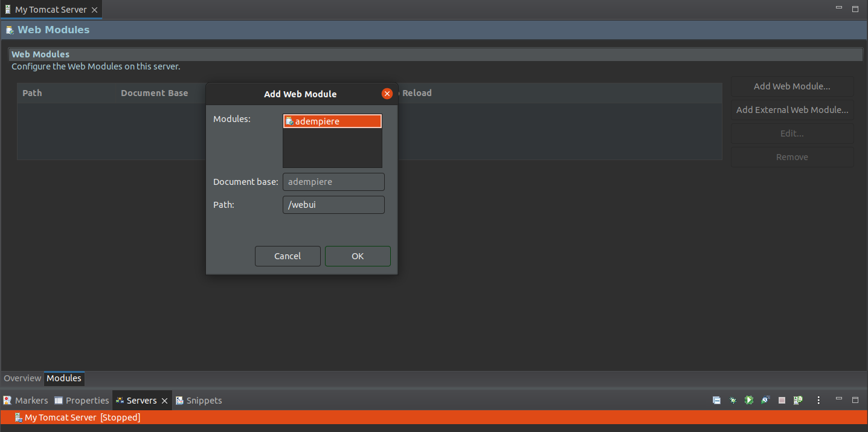Click the Document Base column header
The image size is (868, 432).
tap(155, 93)
